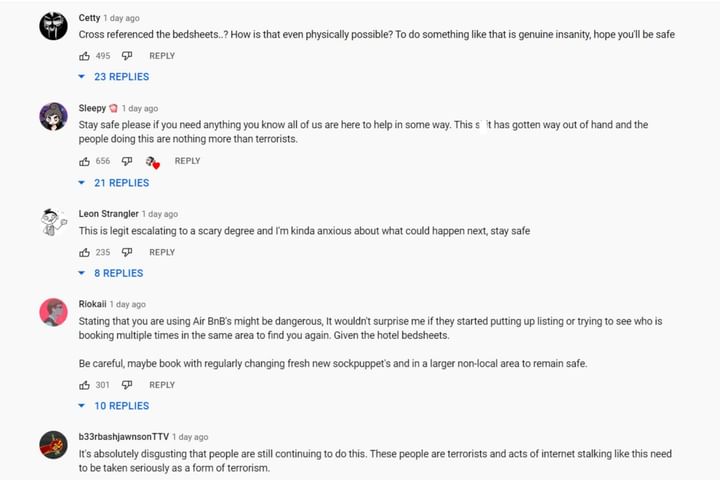
Task: Open Leon Strangler's channel name link
Action: (x=108, y=214)
